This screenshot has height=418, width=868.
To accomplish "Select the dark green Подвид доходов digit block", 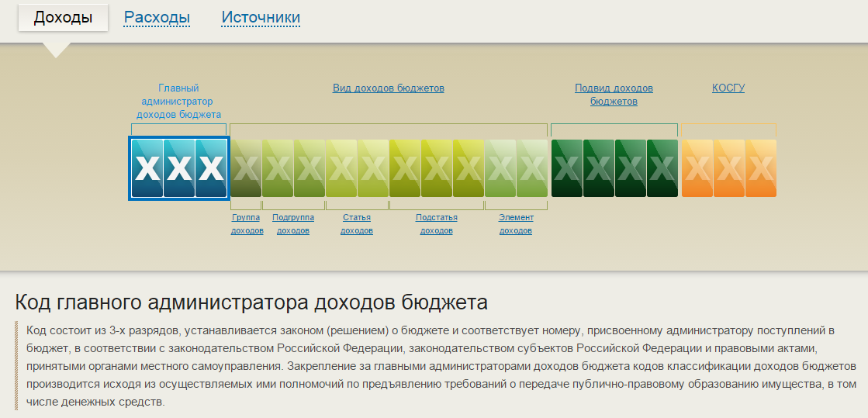I will coord(614,168).
